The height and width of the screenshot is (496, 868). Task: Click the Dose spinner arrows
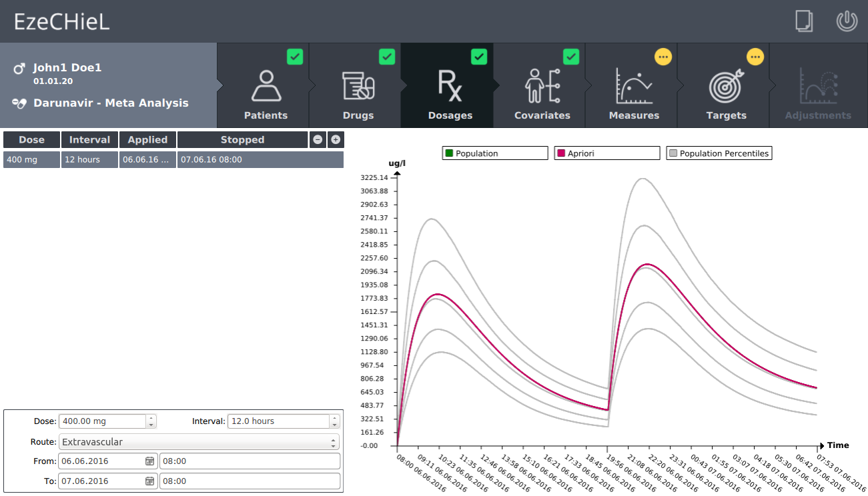click(151, 421)
